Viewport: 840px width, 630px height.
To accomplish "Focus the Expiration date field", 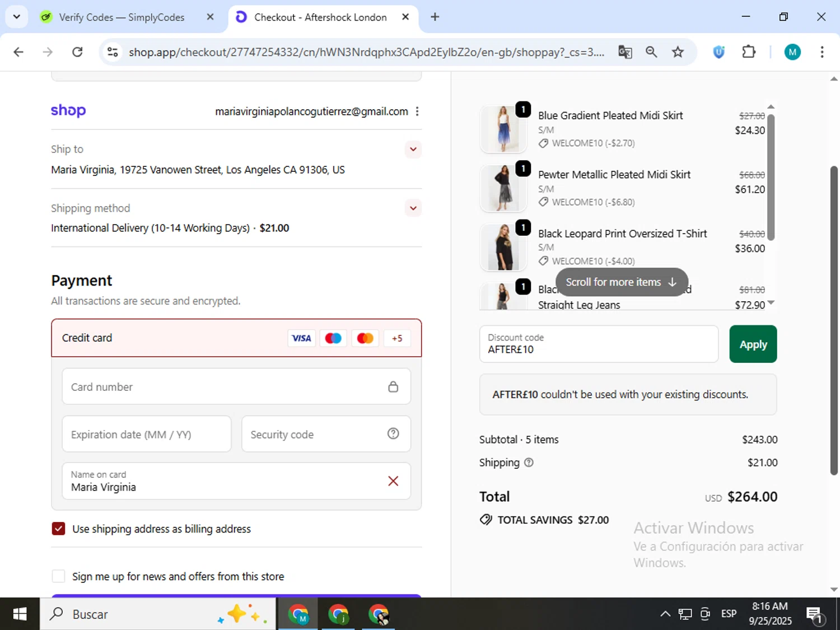I will (147, 434).
